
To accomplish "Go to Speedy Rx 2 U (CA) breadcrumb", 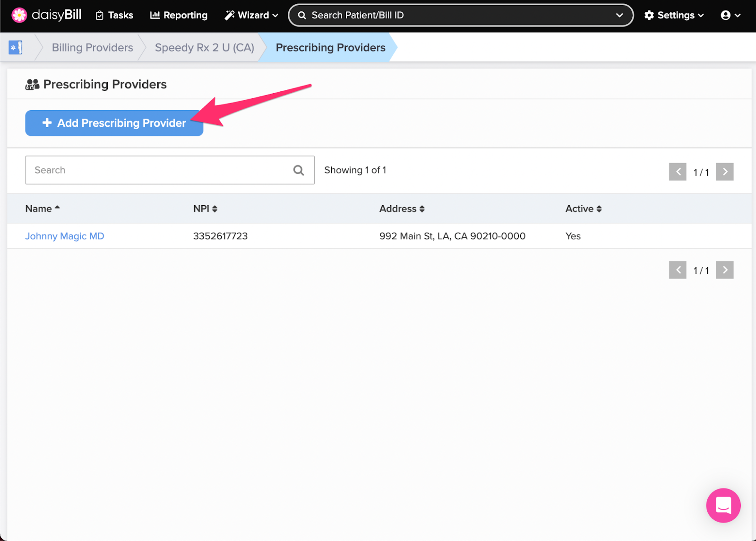I will click(x=205, y=47).
